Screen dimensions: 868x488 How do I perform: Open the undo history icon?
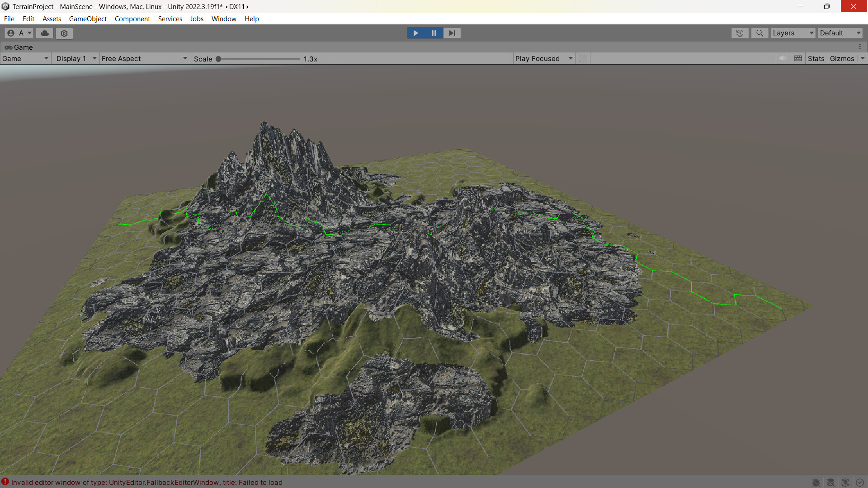(x=740, y=33)
